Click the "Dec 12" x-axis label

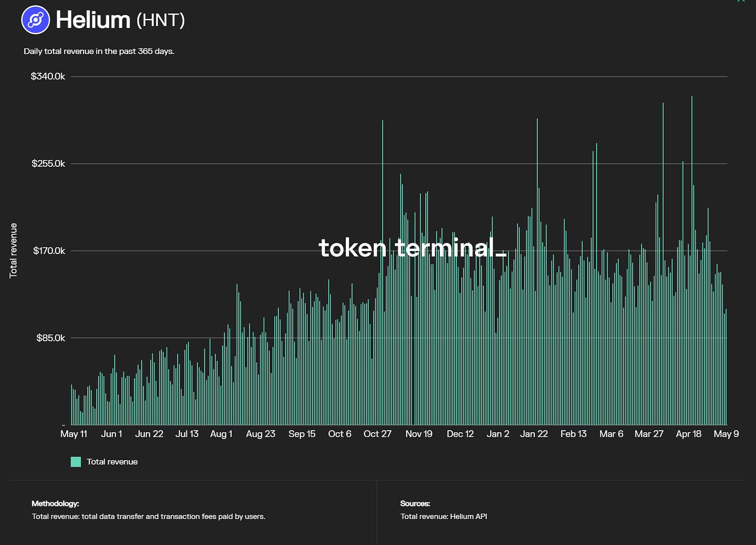coord(460,434)
